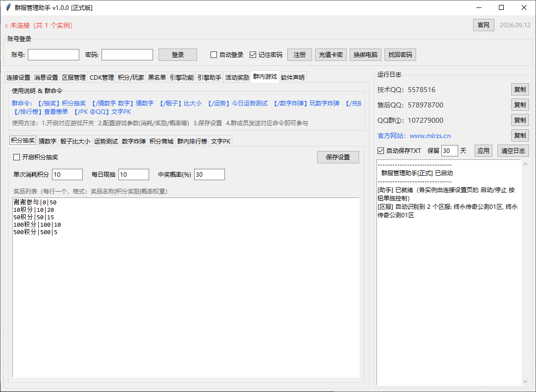
Task: Copy the 技术QQ number
Action: click(520, 90)
